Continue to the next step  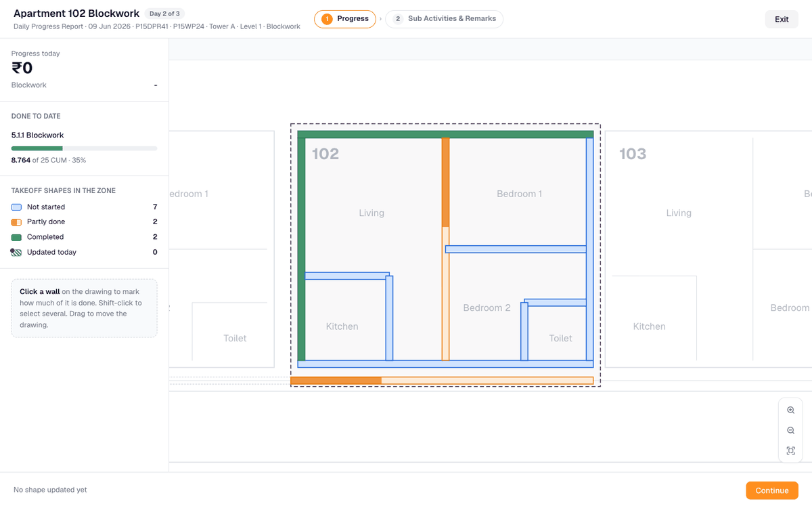pyautogui.click(x=772, y=490)
